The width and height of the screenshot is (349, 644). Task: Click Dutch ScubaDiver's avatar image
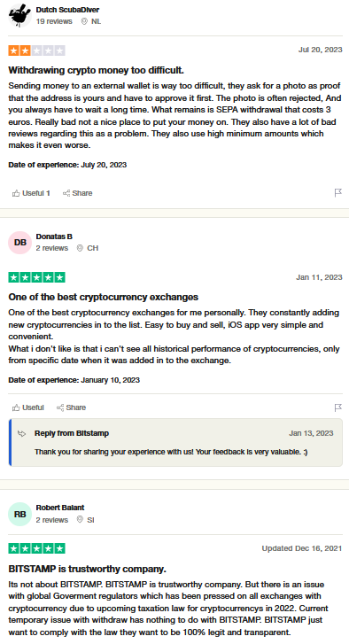pyautogui.click(x=19, y=15)
